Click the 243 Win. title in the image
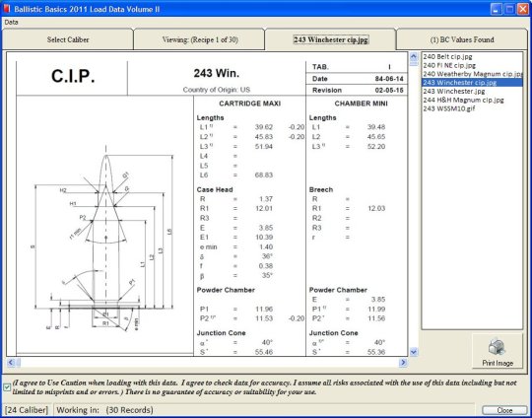The width and height of the screenshot is (532, 418). point(217,73)
